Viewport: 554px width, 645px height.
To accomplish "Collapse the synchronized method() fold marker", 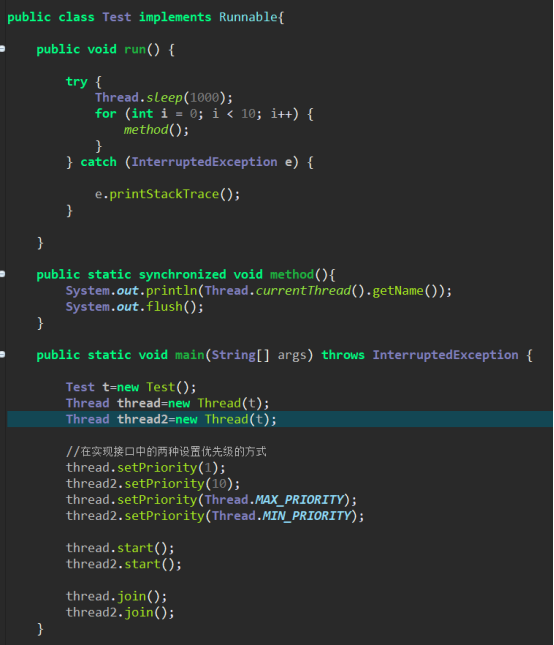I will tap(2, 274).
